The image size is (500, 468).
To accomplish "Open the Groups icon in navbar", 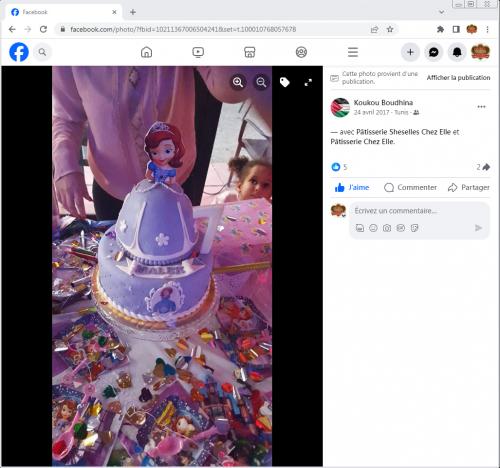I will [x=301, y=52].
